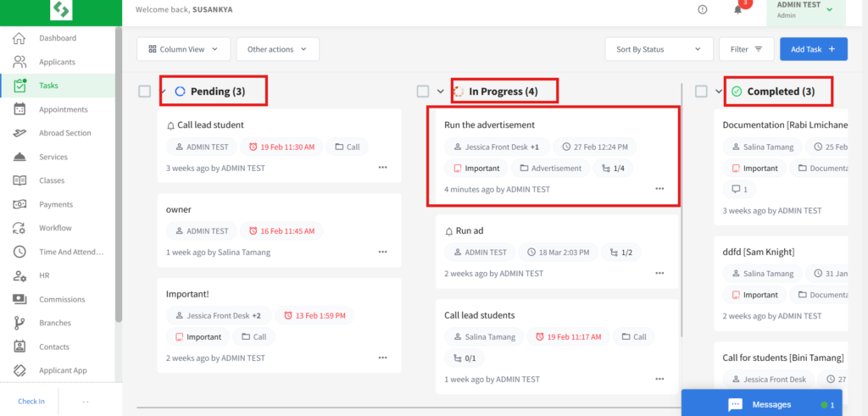Open three-dot menu on Call lead student card

[x=382, y=168]
